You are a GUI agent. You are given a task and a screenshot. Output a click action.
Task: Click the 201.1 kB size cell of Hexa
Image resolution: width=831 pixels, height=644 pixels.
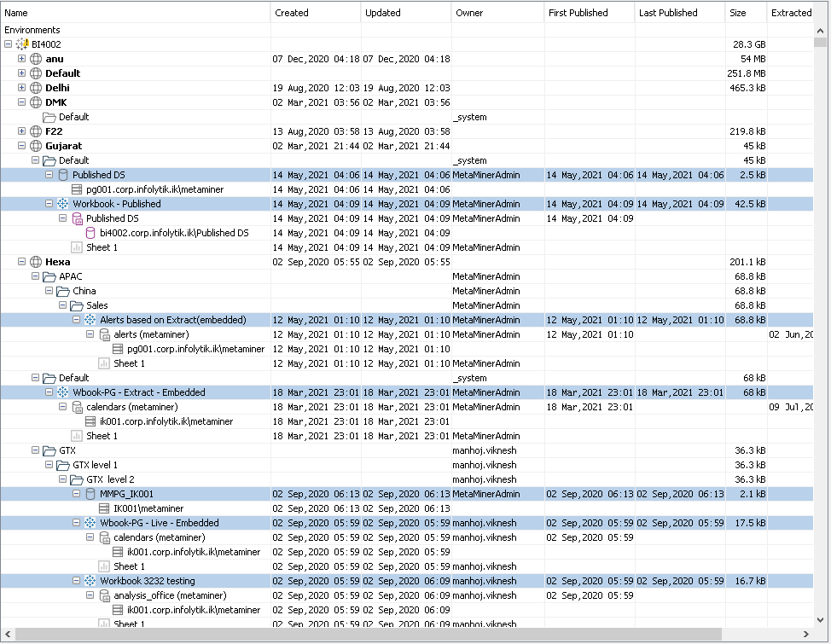click(x=747, y=262)
